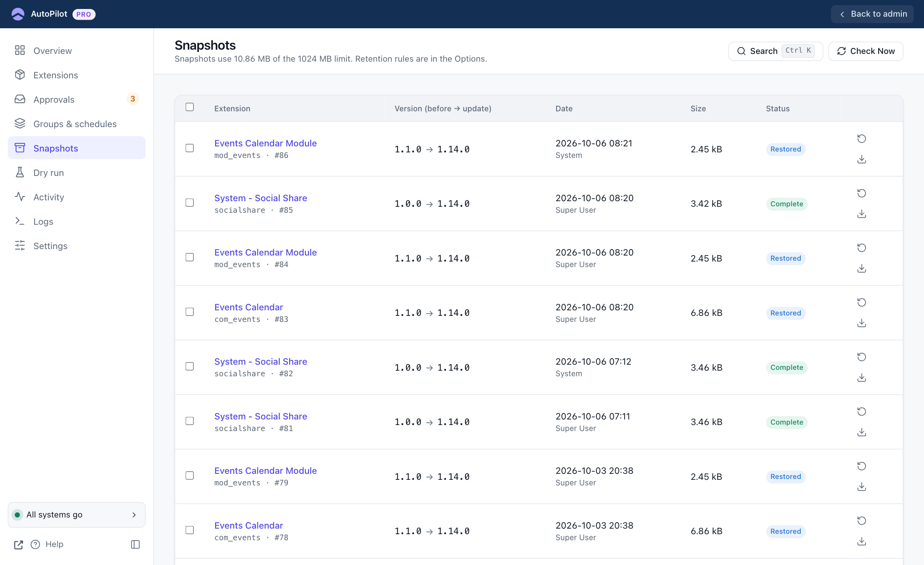Image resolution: width=924 pixels, height=565 pixels.
Task: Open the Dry run section
Action: pos(77,172)
